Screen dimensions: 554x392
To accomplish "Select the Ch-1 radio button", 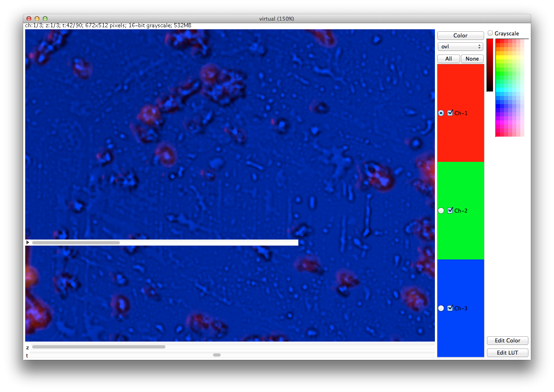I will (441, 113).
